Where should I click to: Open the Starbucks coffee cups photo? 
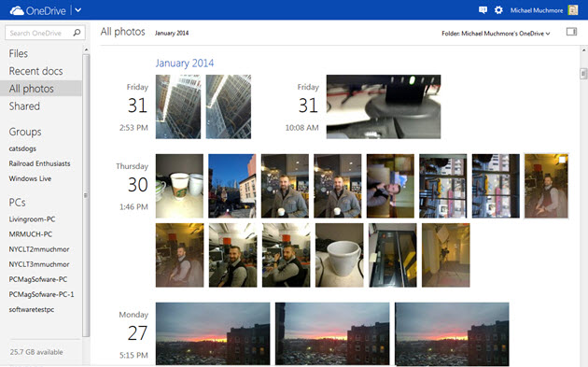[179, 186]
